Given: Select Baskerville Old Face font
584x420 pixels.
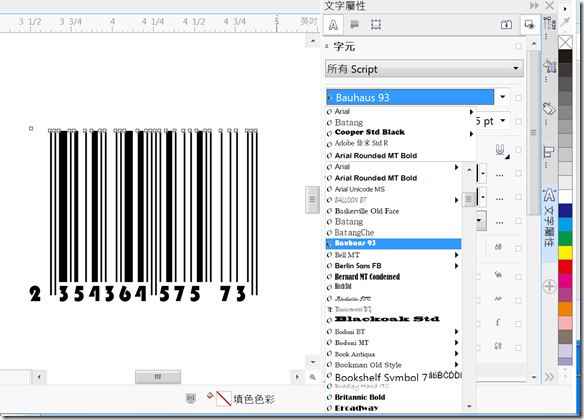Looking at the screenshot, I should coord(393,211).
